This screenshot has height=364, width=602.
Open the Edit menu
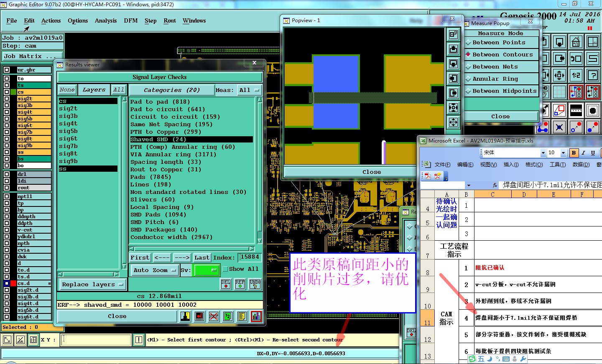[x=29, y=20]
